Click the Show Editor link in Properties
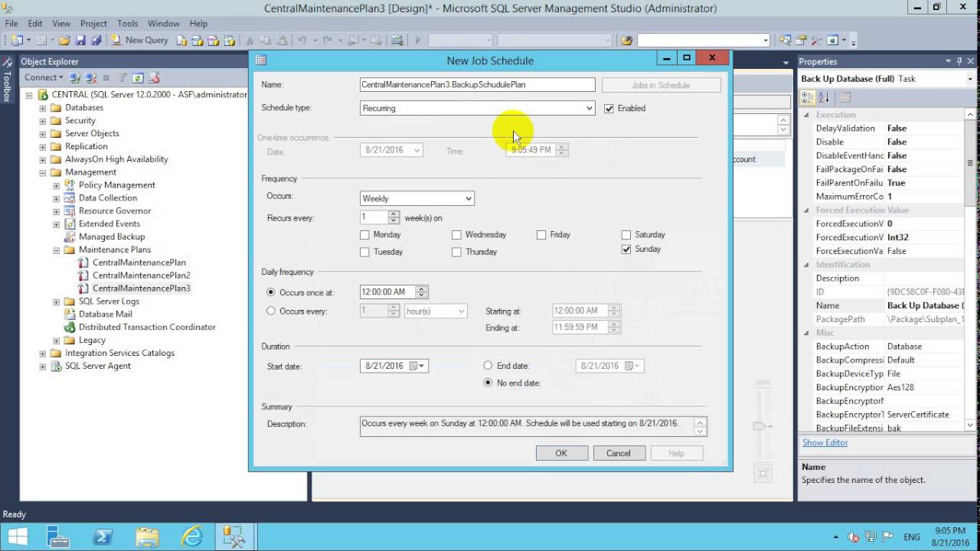The width and height of the screenshot is (980, 551). click(825, 443)
